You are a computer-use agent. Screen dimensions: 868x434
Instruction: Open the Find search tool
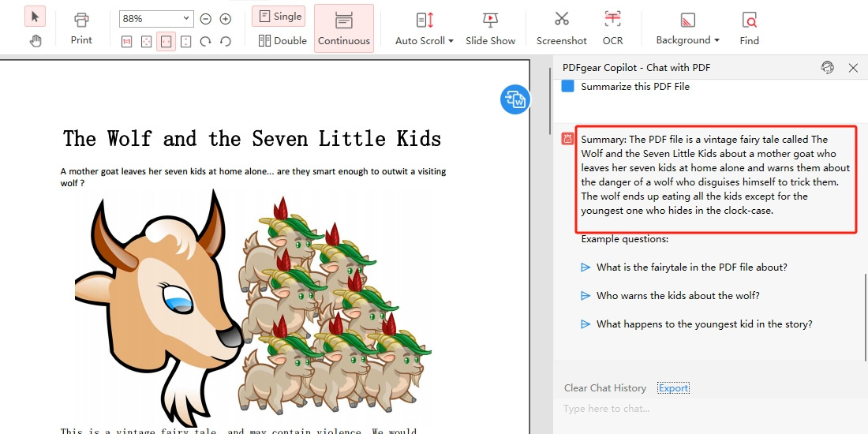[749, 28]
